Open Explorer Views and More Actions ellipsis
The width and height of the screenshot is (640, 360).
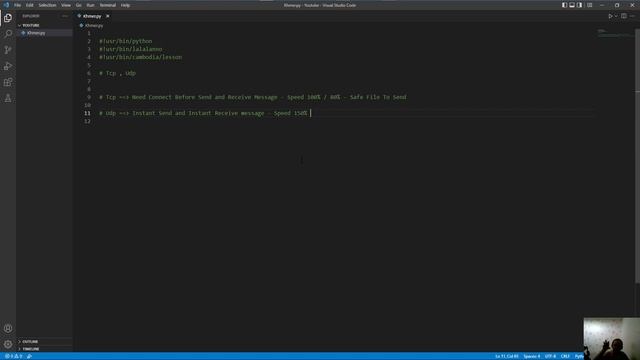tap(65, 16)
